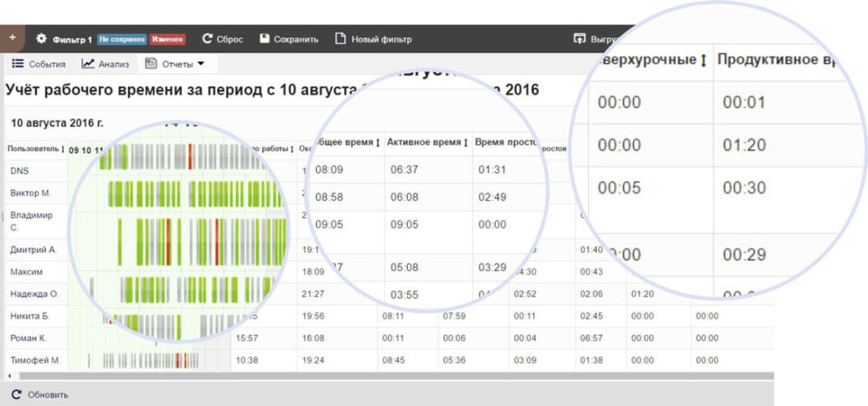
Task: Click Роман's 16:08 end time cell
Action: pos(313,337)
